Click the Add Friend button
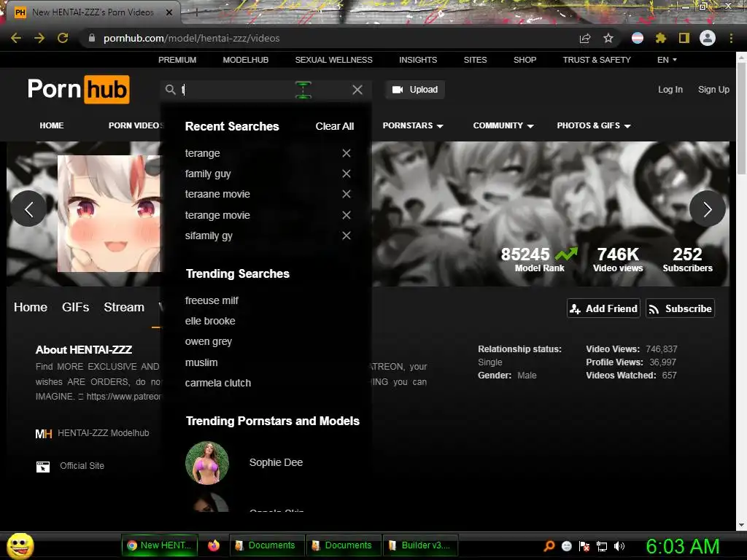Viewport: 747px width, 560px height. click(603, 308)
